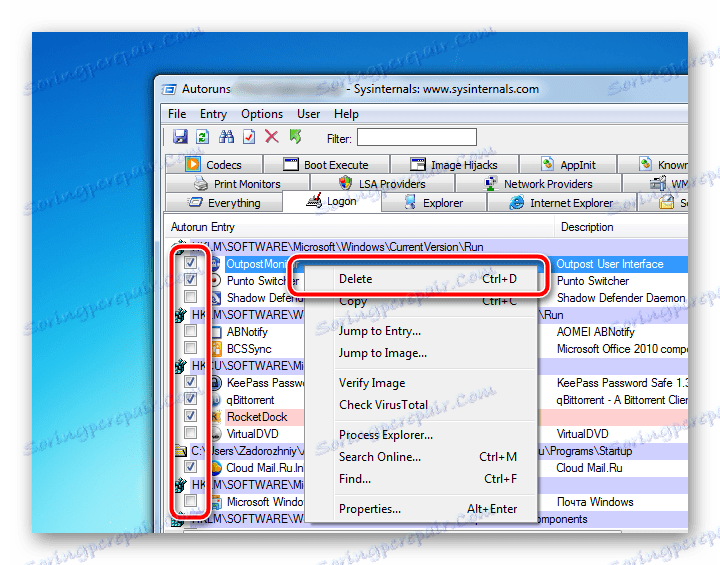Image resolution: width=720 pixels, height=565 pixels.
Task: Switch to the Codecs tab
Action: [214, 164]
